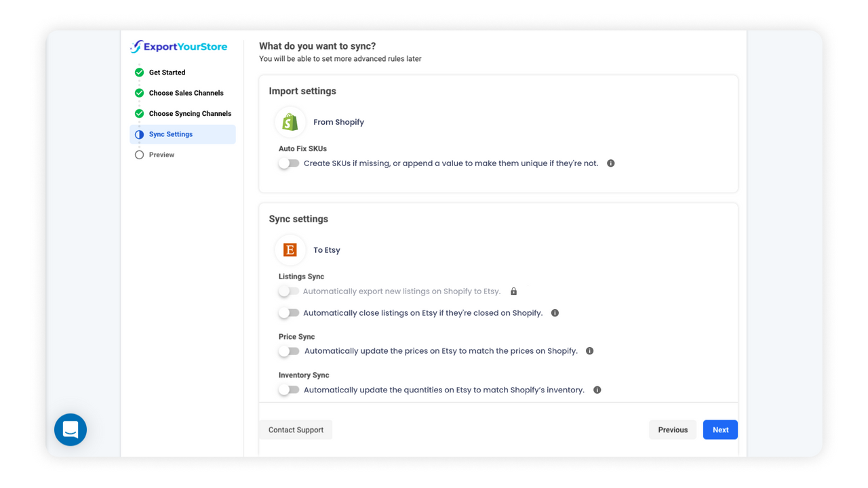Toggle automatically export new listings switch
This screenshot has height=488, width=868.
pos(289,291)
